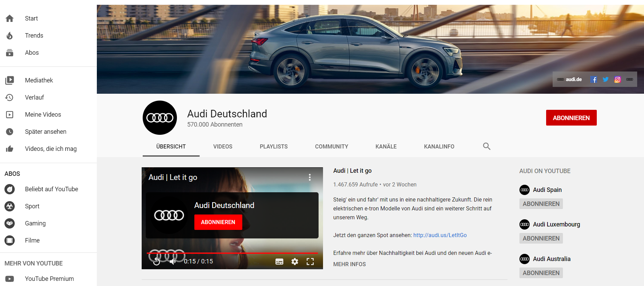Click the YouTube Premium icon
The height and width of the screenshot is (286, 644).
coord(10,279)
